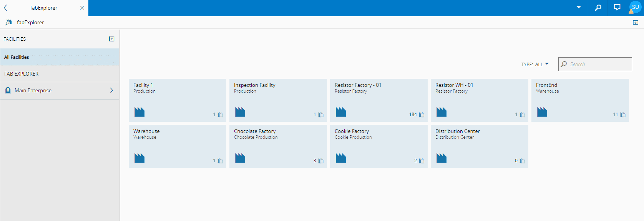Click the Distribution Center count icon
Screen dimensions: 644x221
coord(522,161)
